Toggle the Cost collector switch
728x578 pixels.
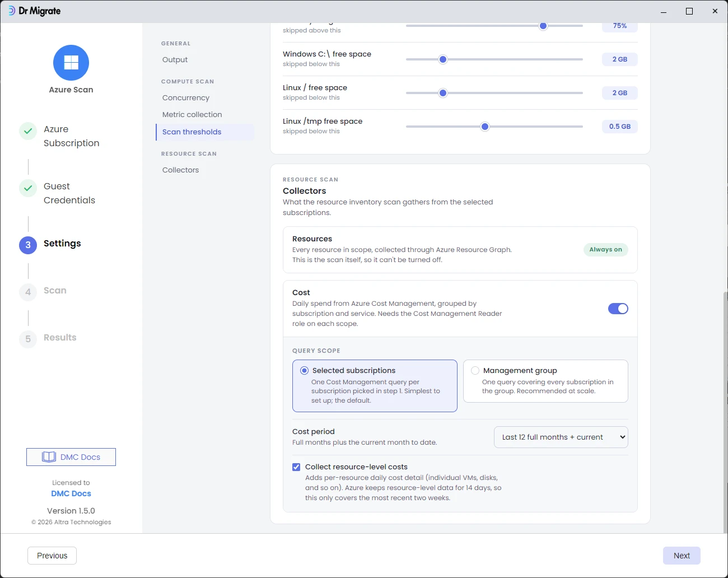(x=618, y=309)
